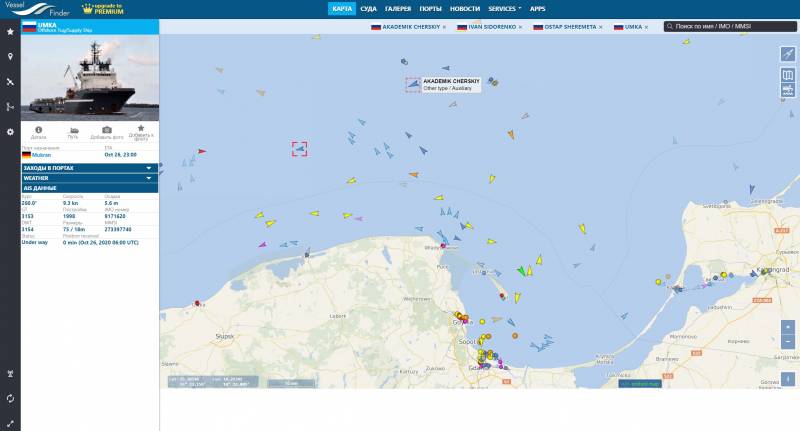
Task: Expand the Заходы в портах section
Action: 90,168
